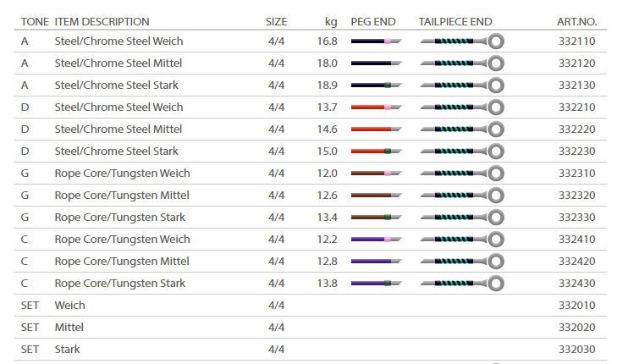Click the peg end image for article 332110
Viewport: 617px width, 364px height.
tap(375, 41)
